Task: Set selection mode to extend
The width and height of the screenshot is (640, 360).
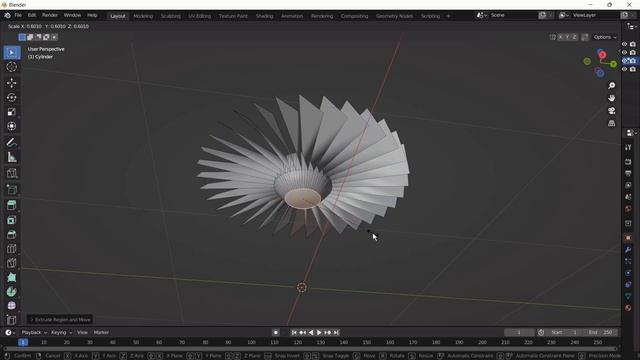Action: pyautogui.click(x=30, y=37)
